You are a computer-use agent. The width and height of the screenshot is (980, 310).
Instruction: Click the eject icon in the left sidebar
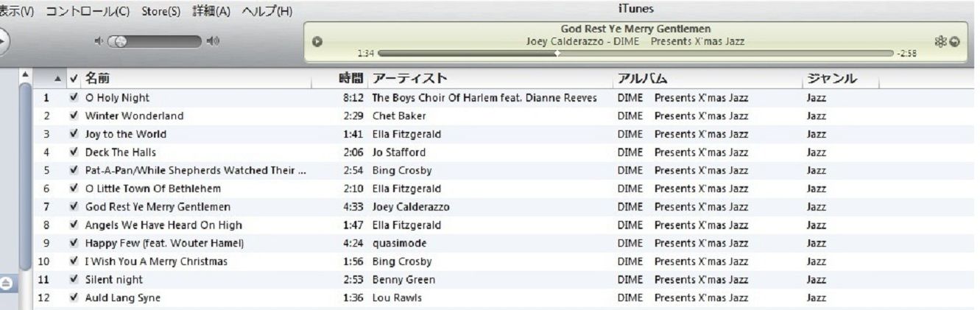click(6, 282)
